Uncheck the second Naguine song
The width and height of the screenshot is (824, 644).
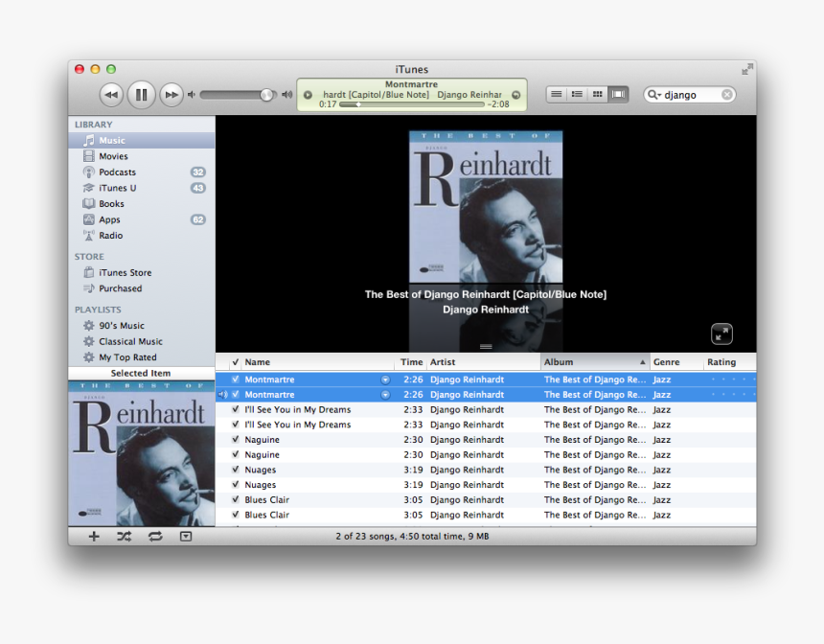[236, 454]
